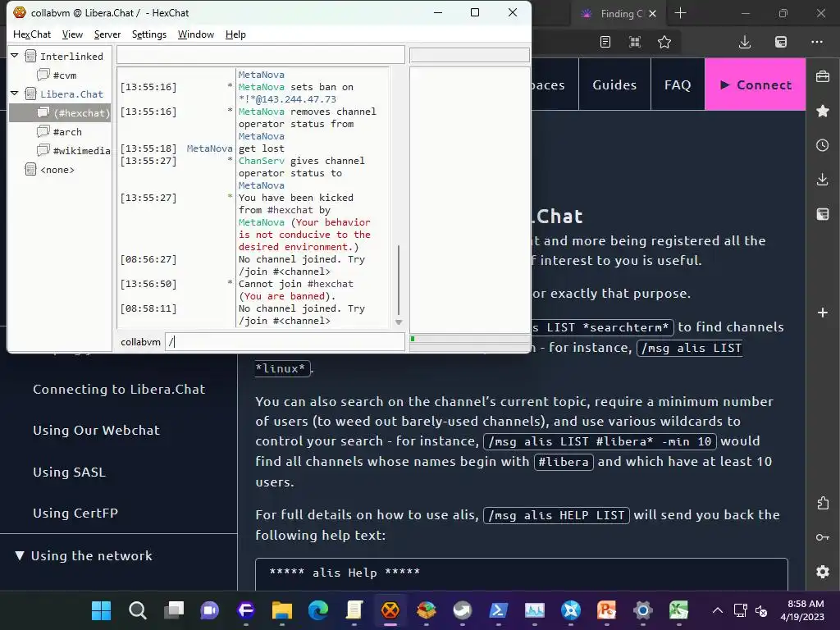Bookmark the page with the star icon

click(664, 42)
